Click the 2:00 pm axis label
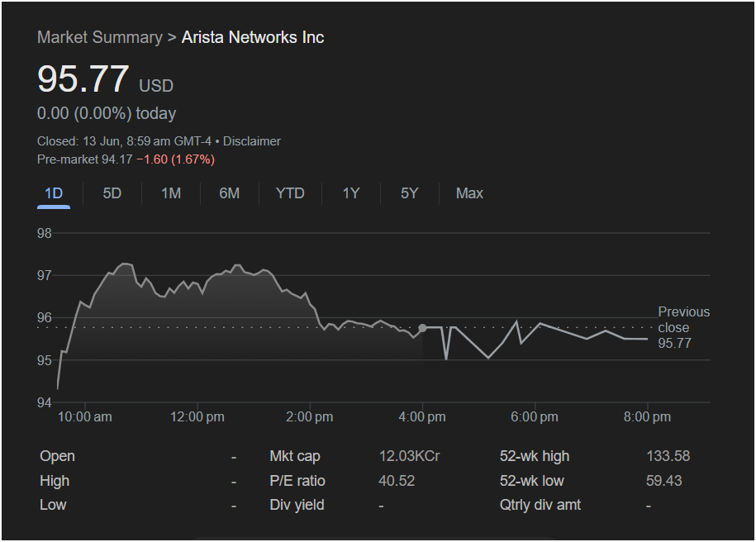This screenshot has height=542, width=756. click(310, 417)
